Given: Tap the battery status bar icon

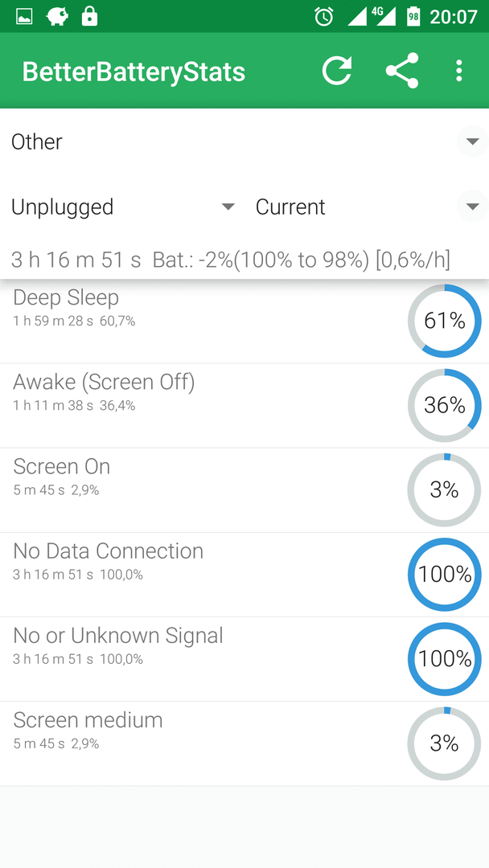Looking at the screenshot, I should (x=413, y=17).
